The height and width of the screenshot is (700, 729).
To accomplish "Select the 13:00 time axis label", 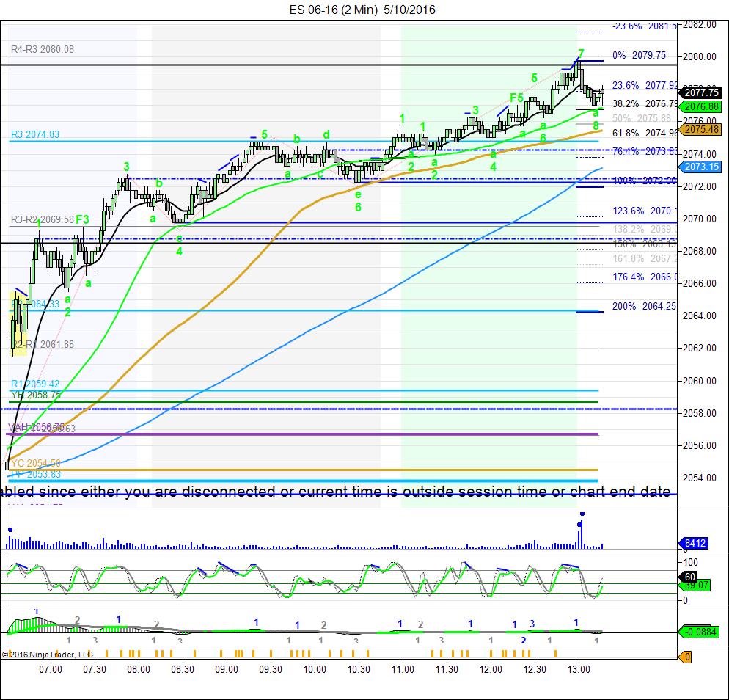I will point(579,670).
